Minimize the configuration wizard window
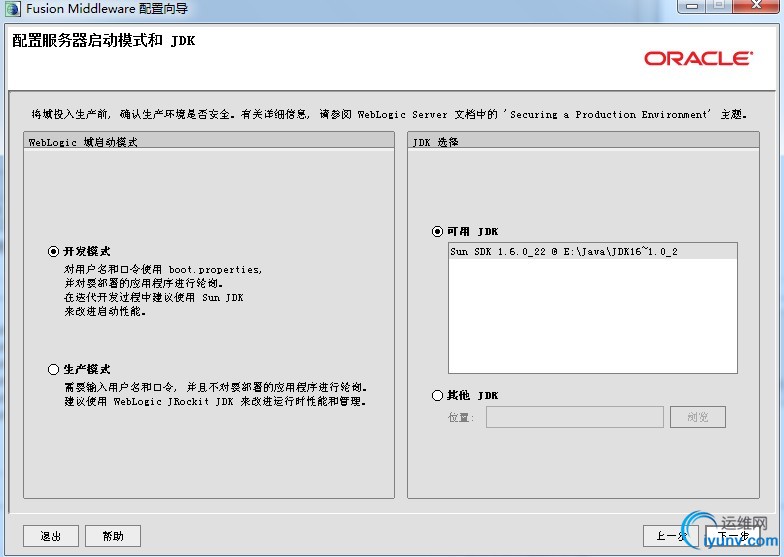The width and height of the screenshot is (784, 557). click(692, 6)
